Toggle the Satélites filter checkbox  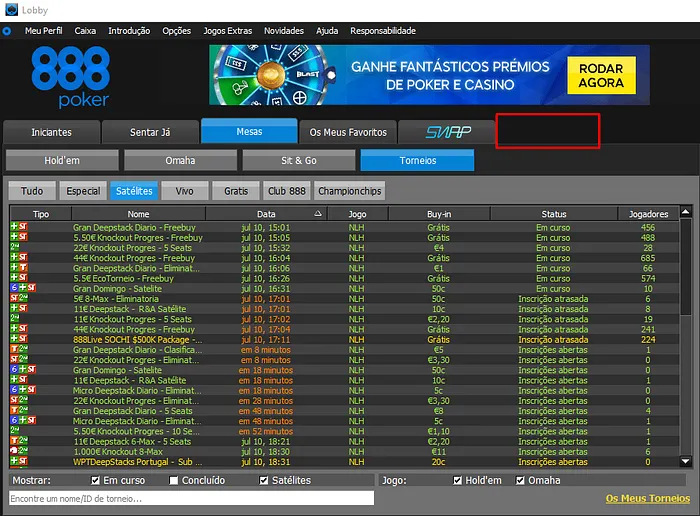point(264,480)
